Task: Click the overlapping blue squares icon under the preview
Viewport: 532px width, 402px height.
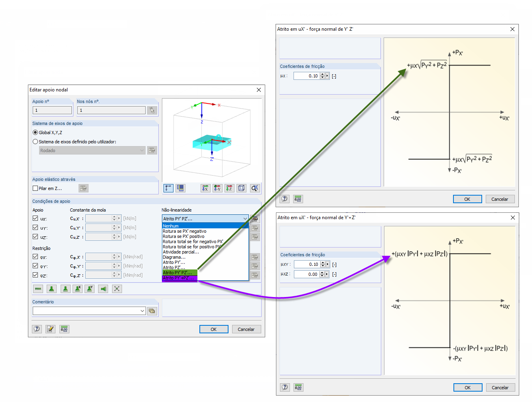Action: [x=181, y=188]
